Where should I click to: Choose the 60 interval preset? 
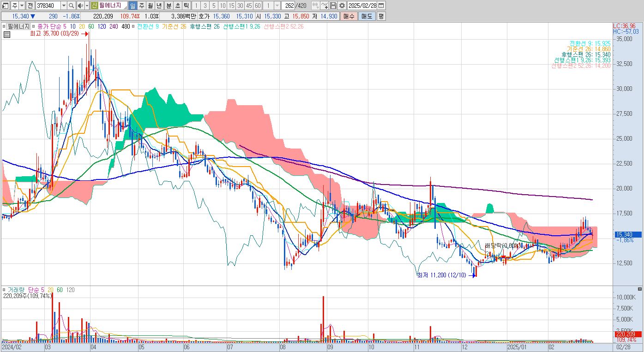pos(258,6)
